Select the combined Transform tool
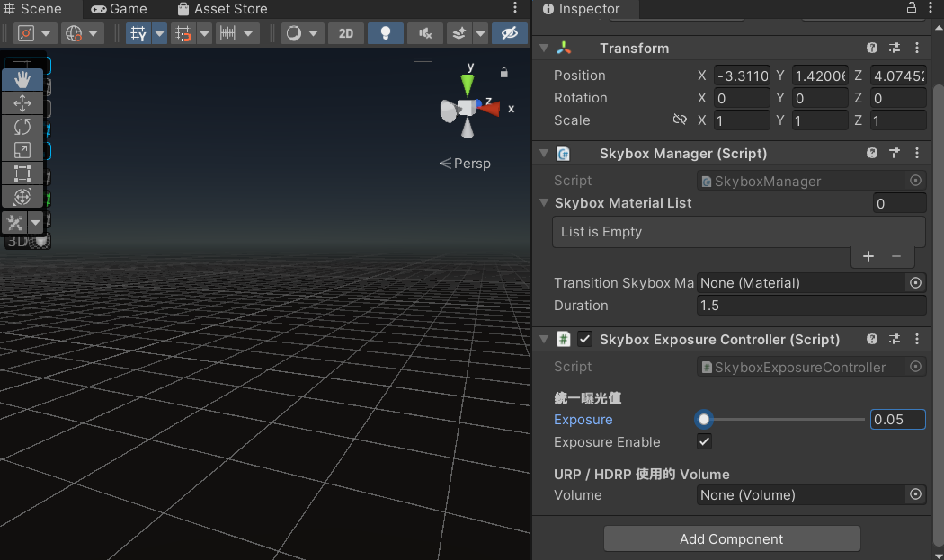 (x=22, y=197)
